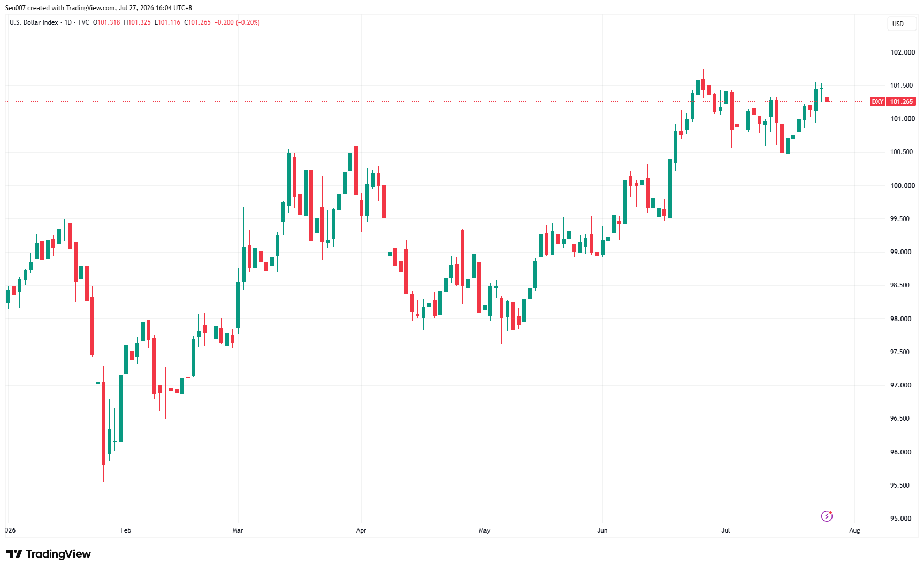This screenshot has height=570, width=924.
Task: Click the high value H101.325
Action: tap(138, 22)
